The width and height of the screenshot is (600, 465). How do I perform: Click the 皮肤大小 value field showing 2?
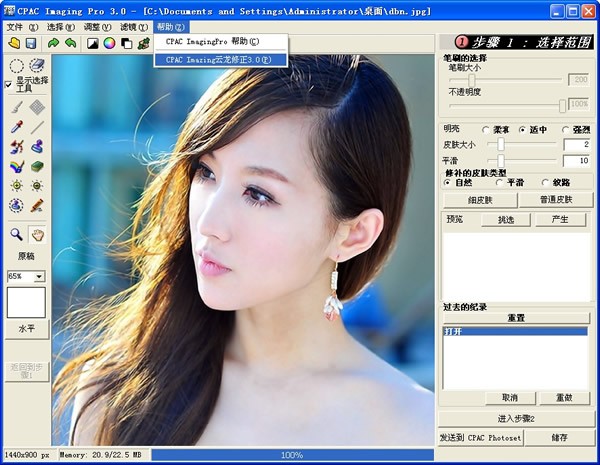tap(576, 145)
